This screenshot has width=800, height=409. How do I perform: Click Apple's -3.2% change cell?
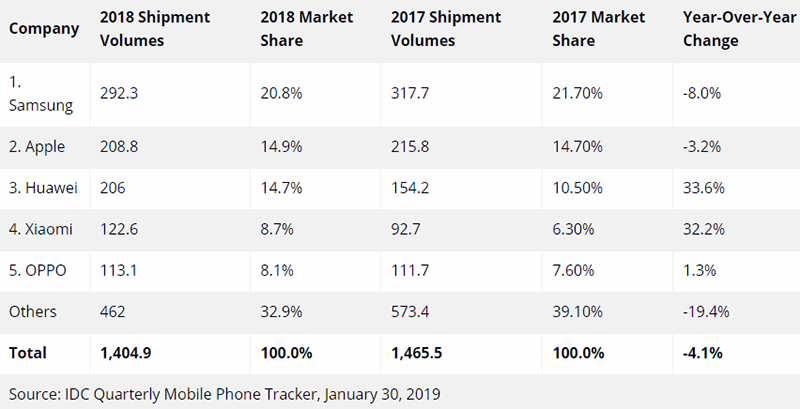702,147
